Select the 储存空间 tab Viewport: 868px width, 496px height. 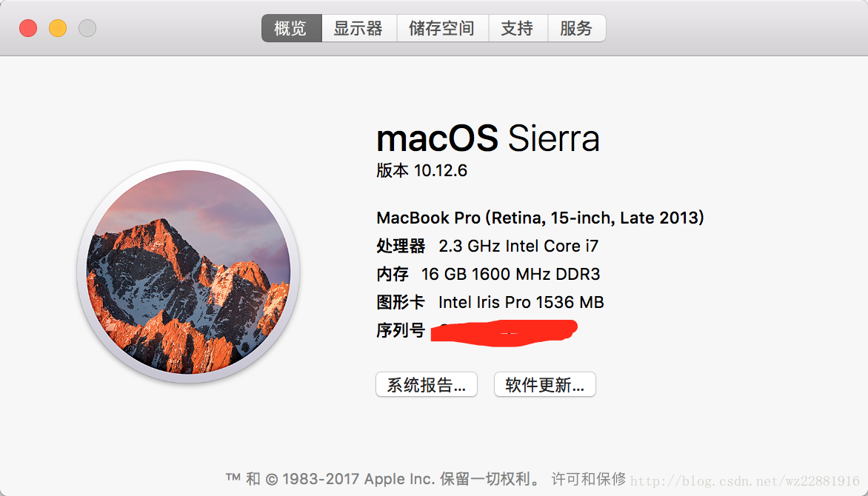(442, 28)
